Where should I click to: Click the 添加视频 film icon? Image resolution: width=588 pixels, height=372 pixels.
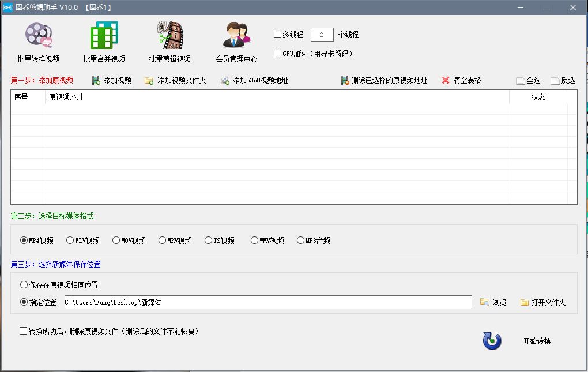[96, 80]
